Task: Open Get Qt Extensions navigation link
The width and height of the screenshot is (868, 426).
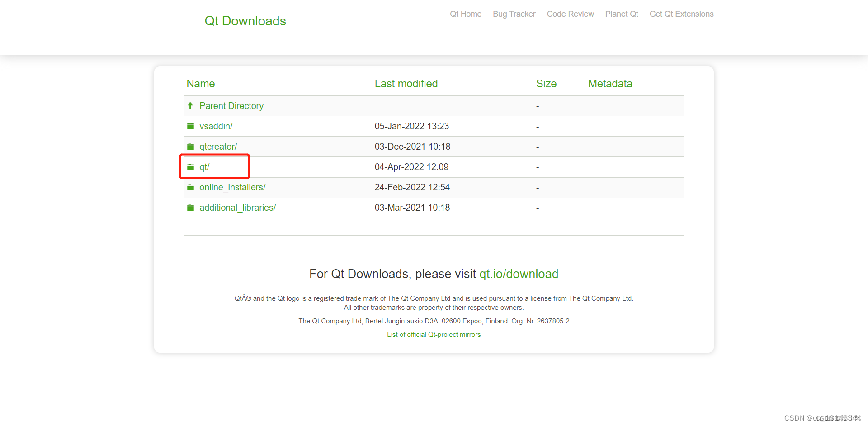Action: (x=682, y=14)
